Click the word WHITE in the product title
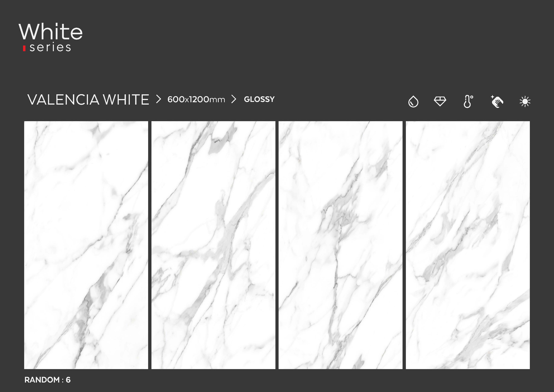Image resolution: width=554 pixels, height=392 pixels. 126,99
